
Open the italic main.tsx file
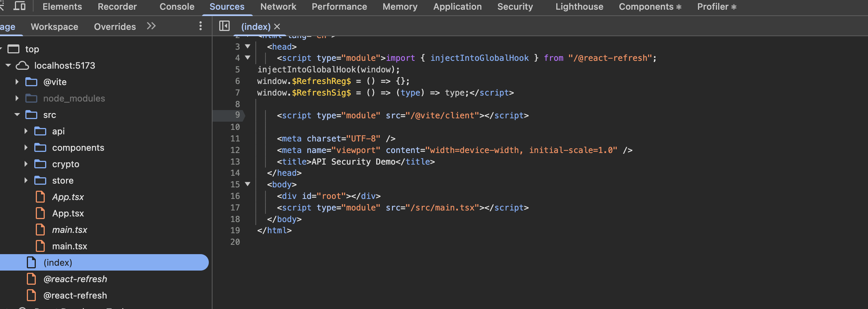click(69, 230)
